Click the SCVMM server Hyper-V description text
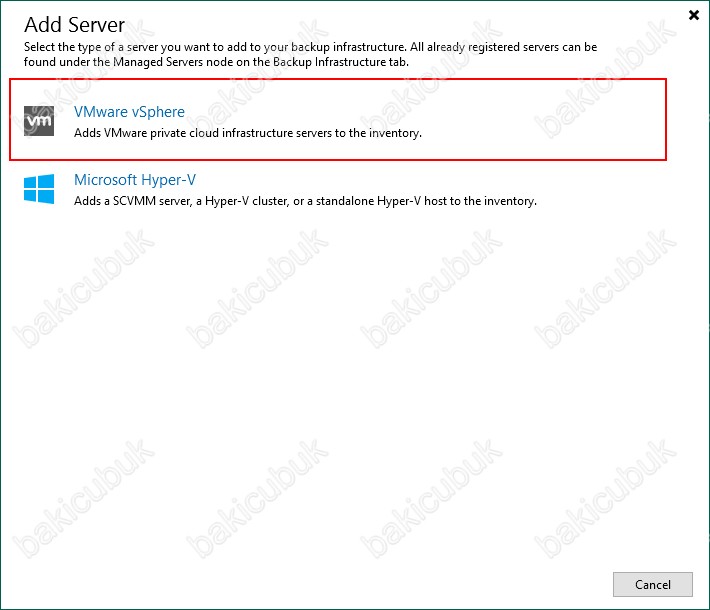 [x=305, y=201]
